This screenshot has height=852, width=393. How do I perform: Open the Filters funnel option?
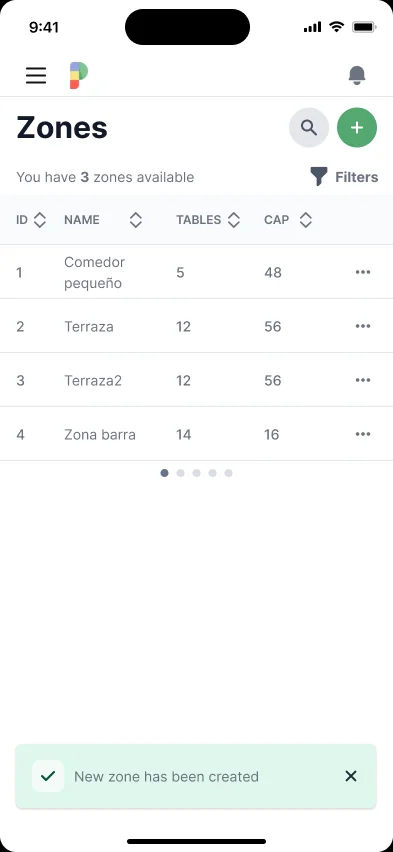click(x=344, y=177)
